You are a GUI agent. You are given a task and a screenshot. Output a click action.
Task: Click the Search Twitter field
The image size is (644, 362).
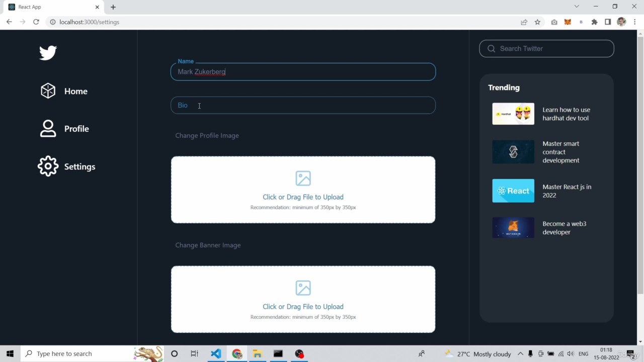coord(546,49)
